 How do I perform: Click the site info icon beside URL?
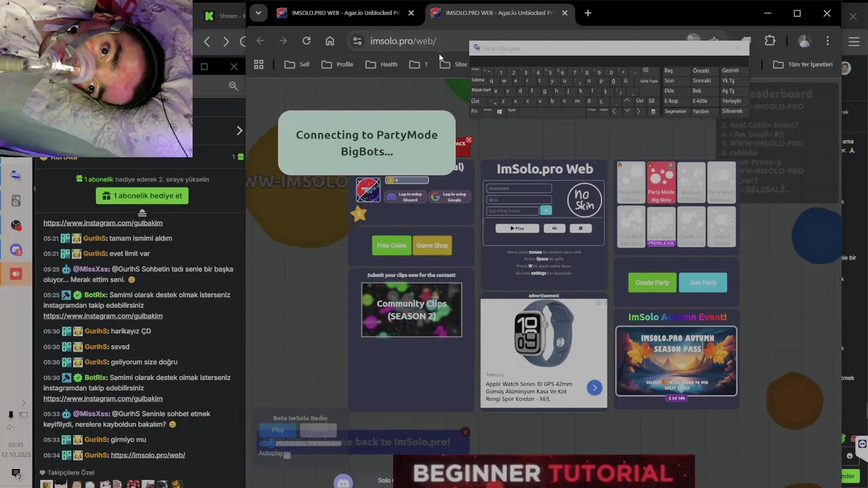point(357,41)
